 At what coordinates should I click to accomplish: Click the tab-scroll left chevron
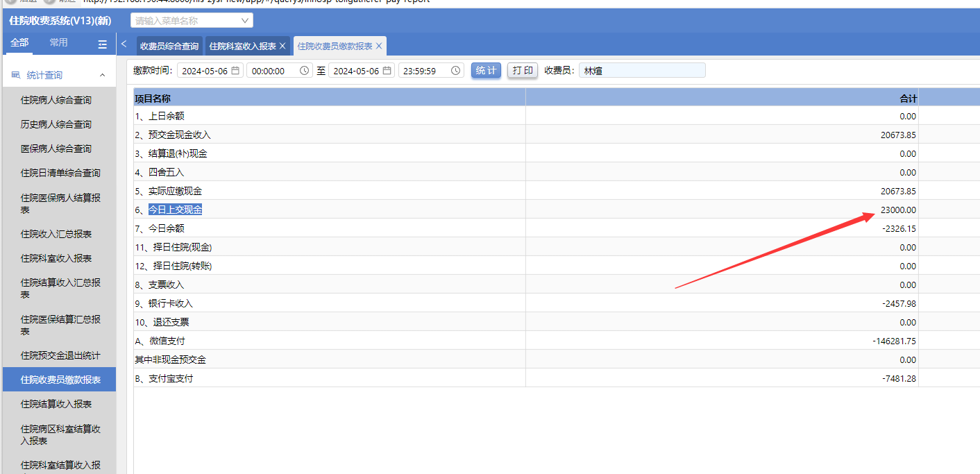click(x=124, y=44)
